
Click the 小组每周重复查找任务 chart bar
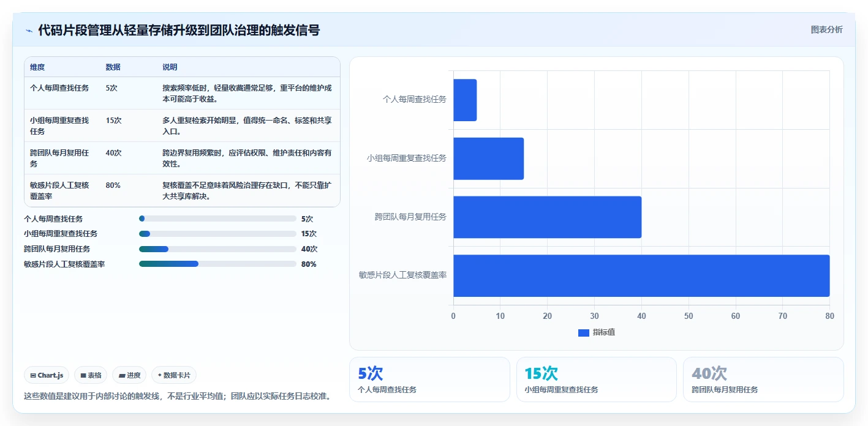point(488,159)
